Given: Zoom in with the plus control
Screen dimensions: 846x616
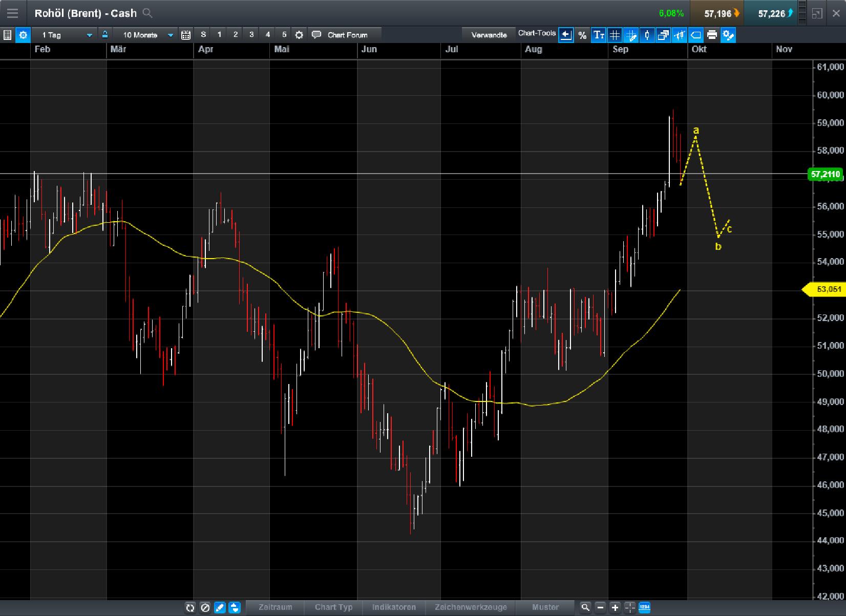Looking at the screenshot, I should pos(616,608).
